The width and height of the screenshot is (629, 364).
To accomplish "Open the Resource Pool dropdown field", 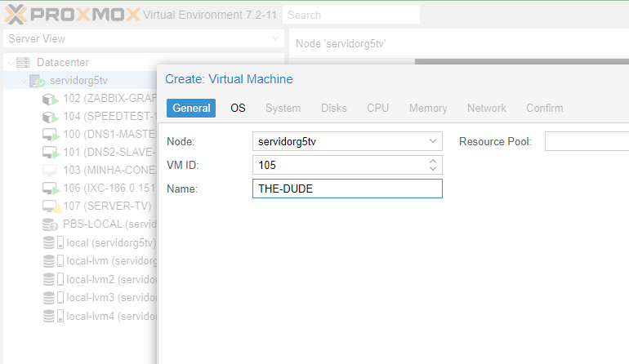I will coord(587,141).
